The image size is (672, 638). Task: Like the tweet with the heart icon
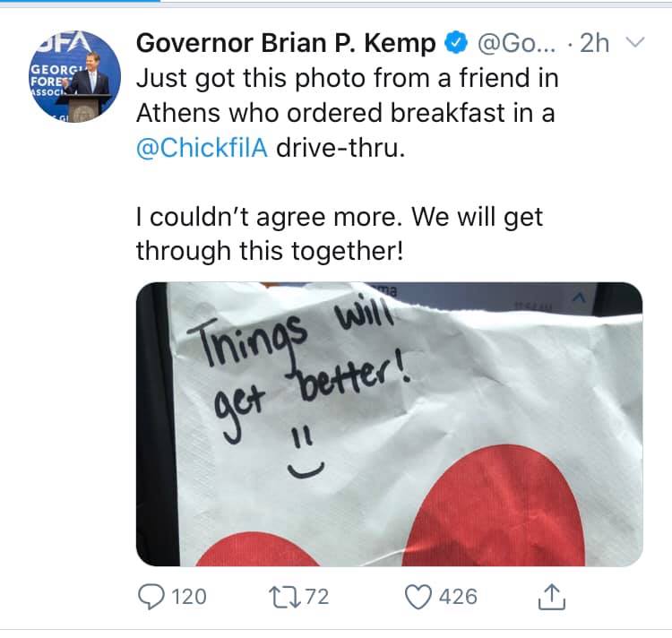pyautogui.click(x=418, y=596)
